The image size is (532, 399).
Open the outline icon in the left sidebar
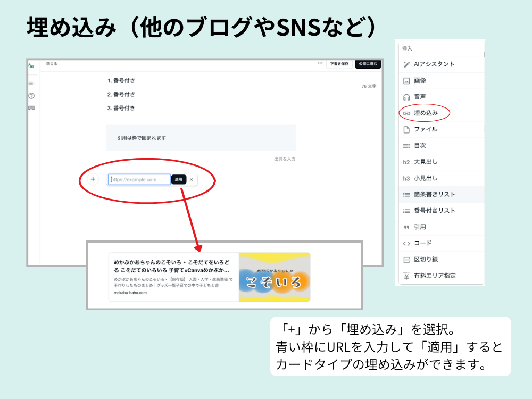click(31, 84)
